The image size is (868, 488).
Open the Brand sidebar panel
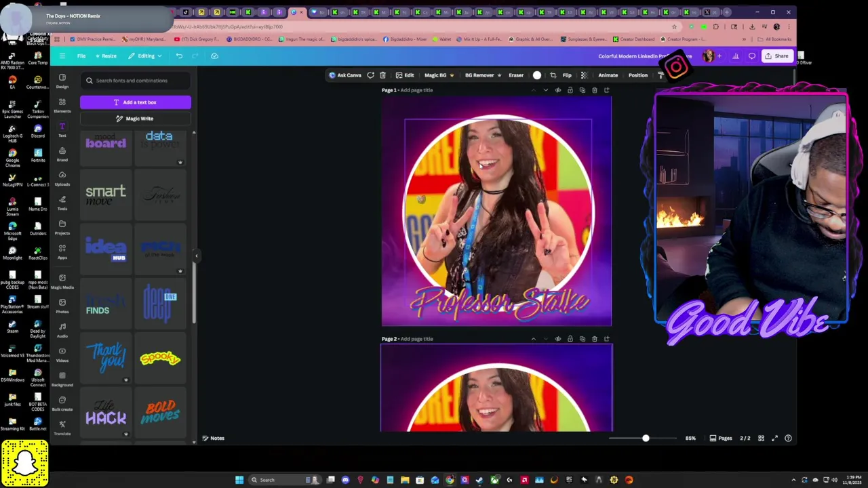click(62, 154)
